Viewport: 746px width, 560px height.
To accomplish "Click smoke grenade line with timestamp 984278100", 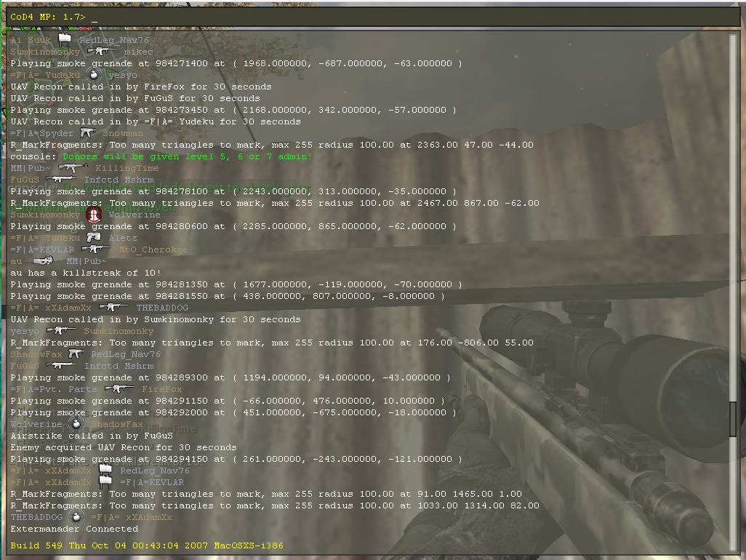I will point(233,191).
